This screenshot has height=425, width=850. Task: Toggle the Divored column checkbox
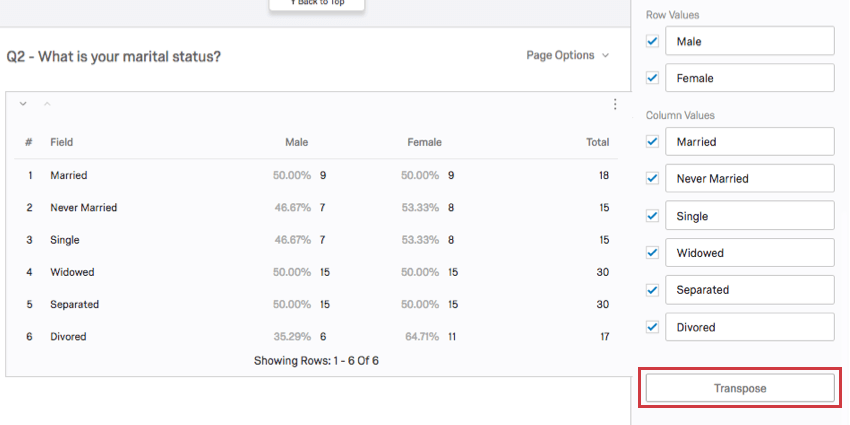point(653,327)
